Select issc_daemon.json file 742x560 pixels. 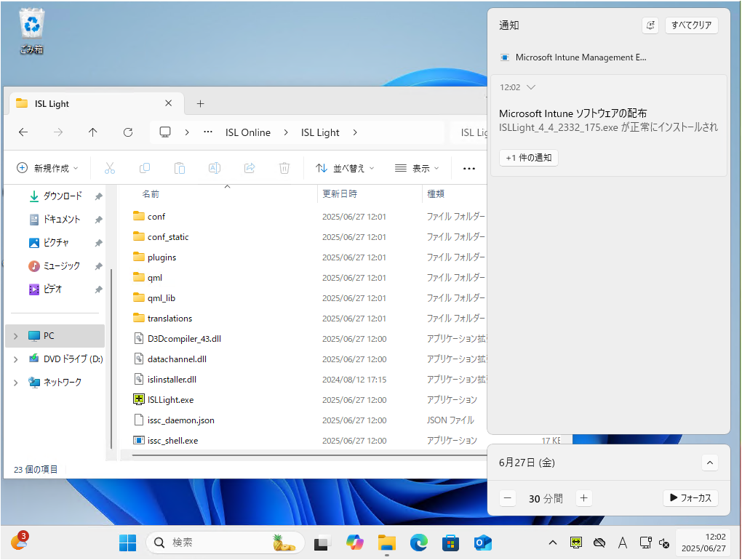(309, 420)
